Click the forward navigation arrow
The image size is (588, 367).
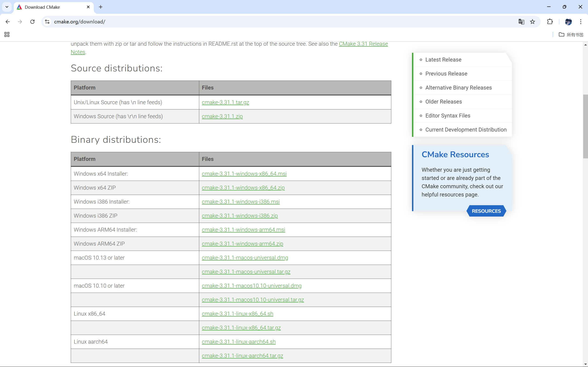click(20, 22)
